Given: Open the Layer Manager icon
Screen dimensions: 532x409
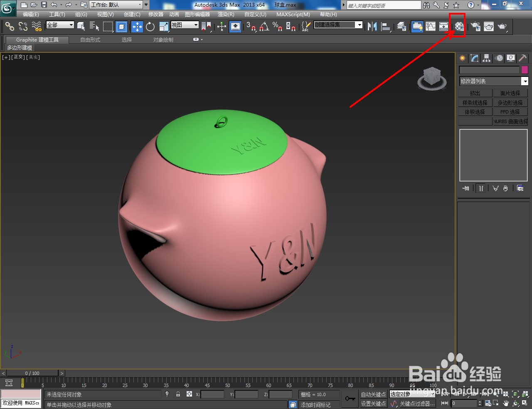Looking at the screenshot, I should (x=401, y=27).
